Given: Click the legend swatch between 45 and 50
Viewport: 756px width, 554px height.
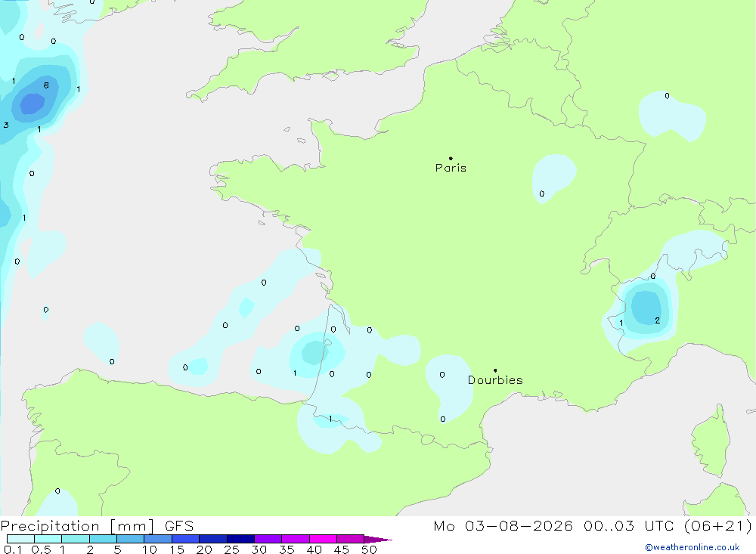Looking at the screenshot, I should click(x=351, y=539).
